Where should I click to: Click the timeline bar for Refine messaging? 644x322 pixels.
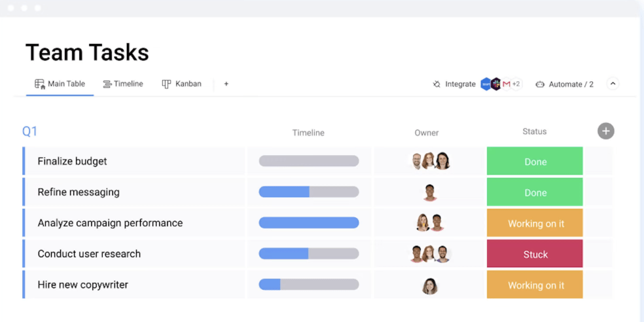coord(308,192)
